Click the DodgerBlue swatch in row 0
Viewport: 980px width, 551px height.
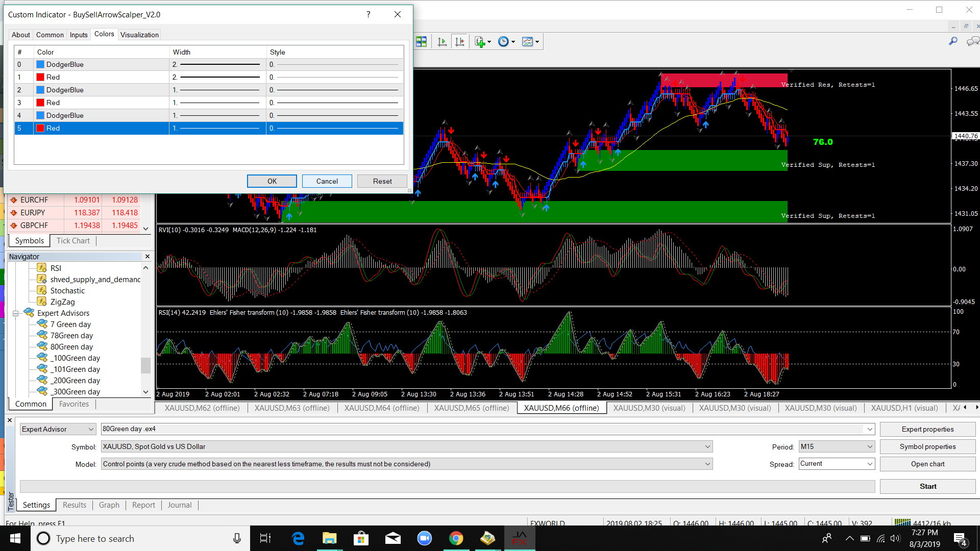[40, 64]
